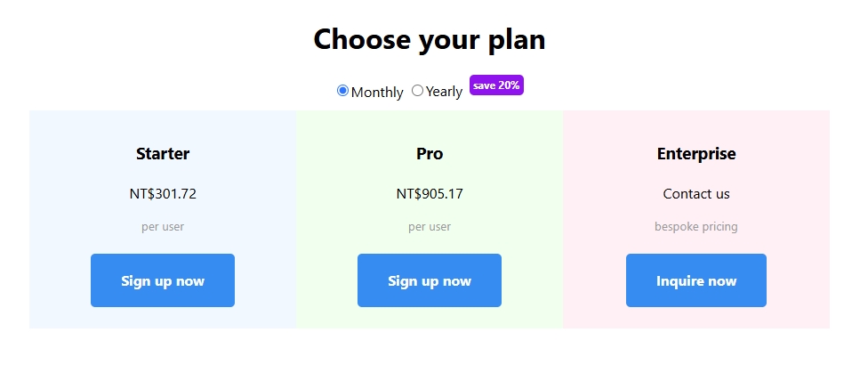Click the Choose your plan title

point(430,39)
